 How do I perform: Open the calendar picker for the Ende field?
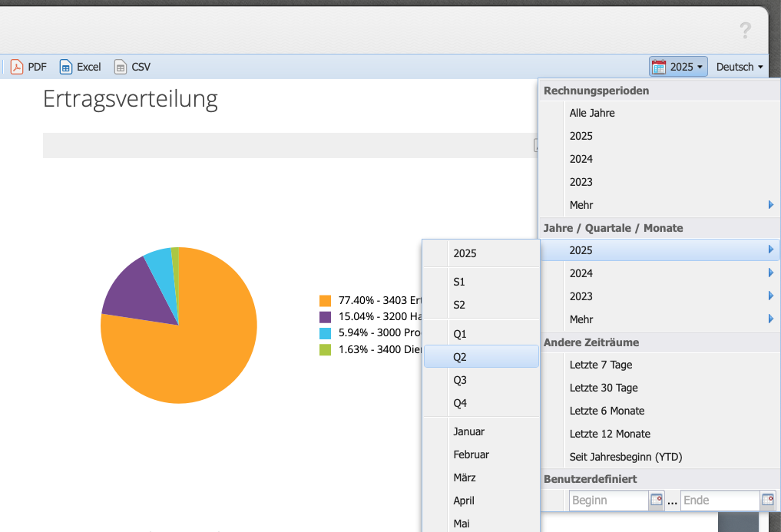pyautogui.click(x=767, y=501)
